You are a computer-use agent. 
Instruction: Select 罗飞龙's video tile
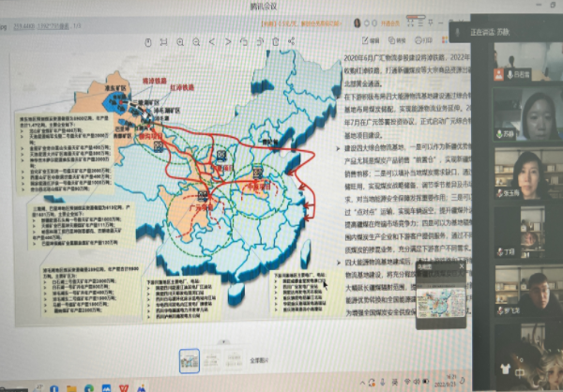click(x=528, y=291)
